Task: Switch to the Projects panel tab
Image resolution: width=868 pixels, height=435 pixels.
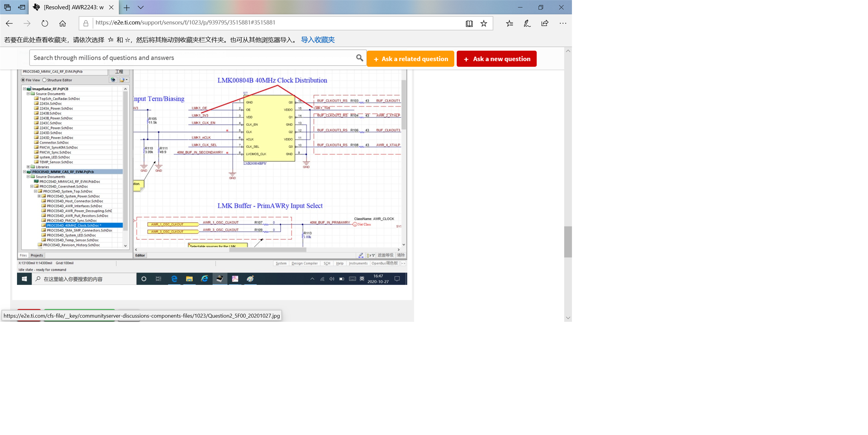Action: tap(37, 255)
